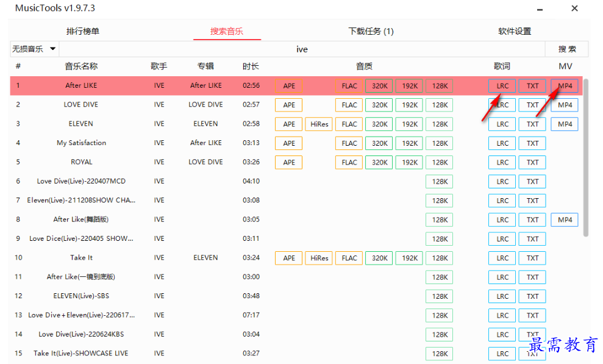This screenshot has width=603, height=364.
Task: Download After Like(舞蹈版) in 128K
Action: point(440,220)
